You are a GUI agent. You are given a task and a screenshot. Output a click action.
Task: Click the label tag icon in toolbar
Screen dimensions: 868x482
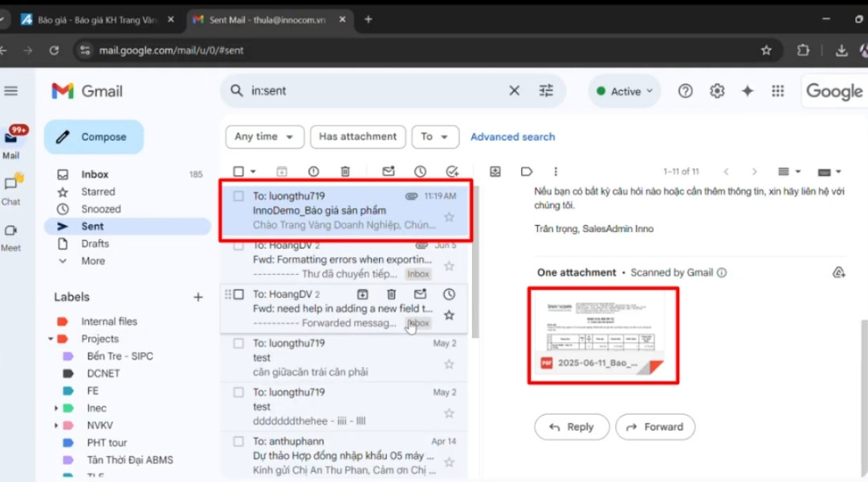526,171
